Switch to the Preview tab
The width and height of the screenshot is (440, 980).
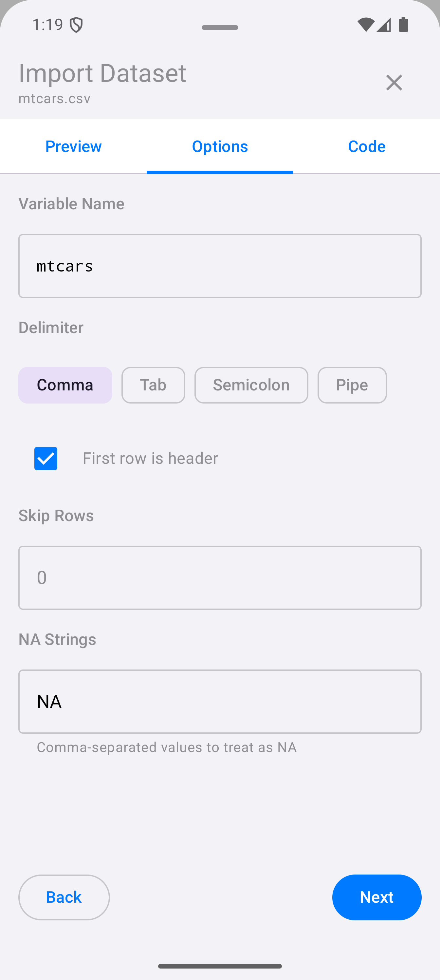pyautogui.click(x=73, y=146)
